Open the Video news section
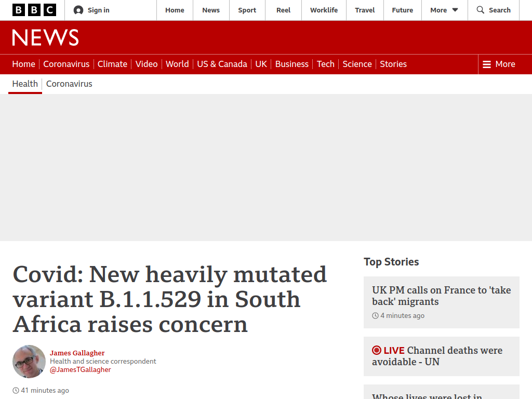The image size is (532, 399). coord(147,64)
